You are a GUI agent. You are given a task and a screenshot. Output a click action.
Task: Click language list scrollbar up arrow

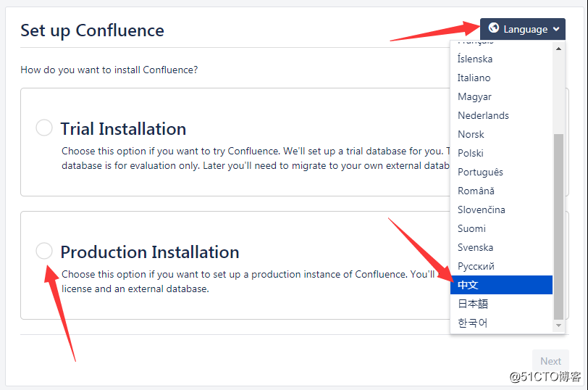tap(558, 49)
